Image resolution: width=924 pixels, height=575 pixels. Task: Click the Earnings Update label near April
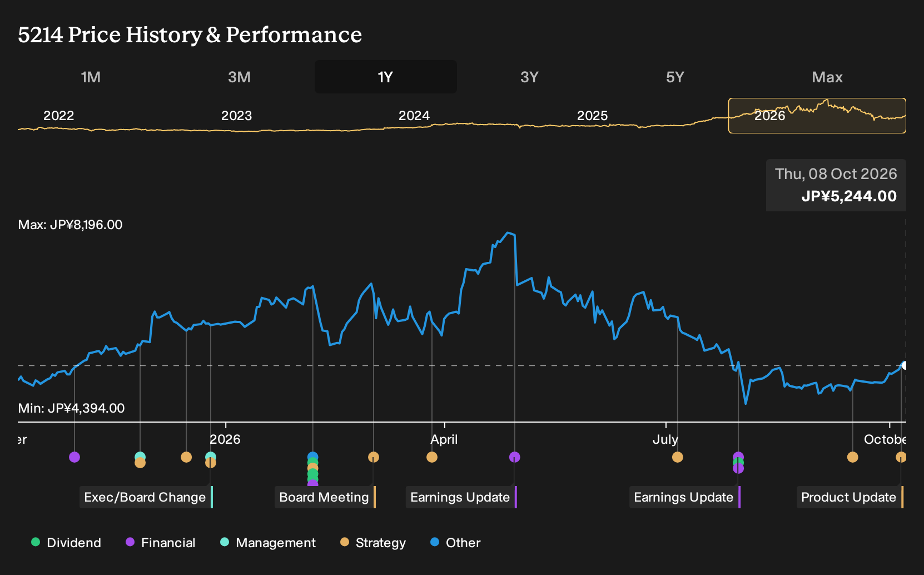click(461, 497)
